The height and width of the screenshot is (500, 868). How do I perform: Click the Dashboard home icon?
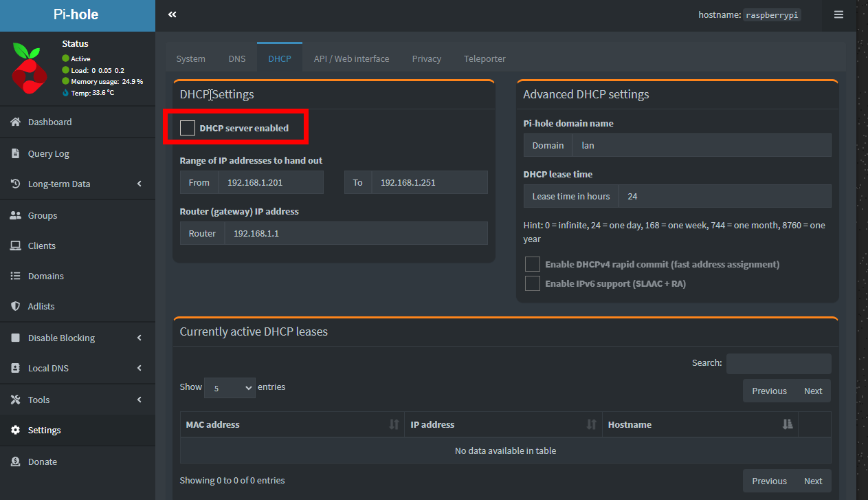coord(15,122)
